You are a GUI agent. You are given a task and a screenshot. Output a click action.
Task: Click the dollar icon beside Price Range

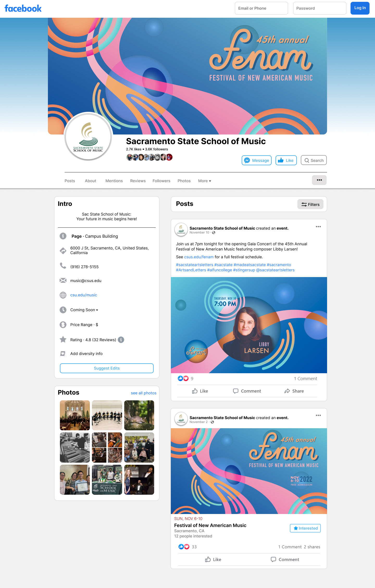click(x=63, y=325)
